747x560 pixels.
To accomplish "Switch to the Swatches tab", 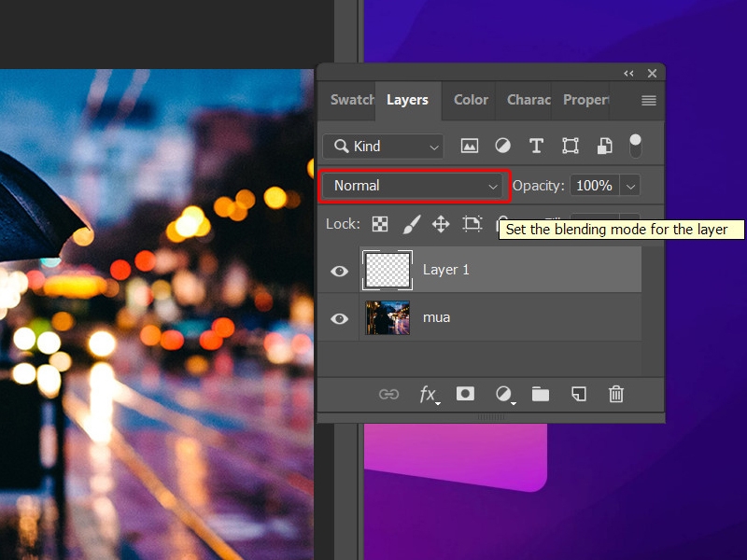I will click(x=351, y=101).
